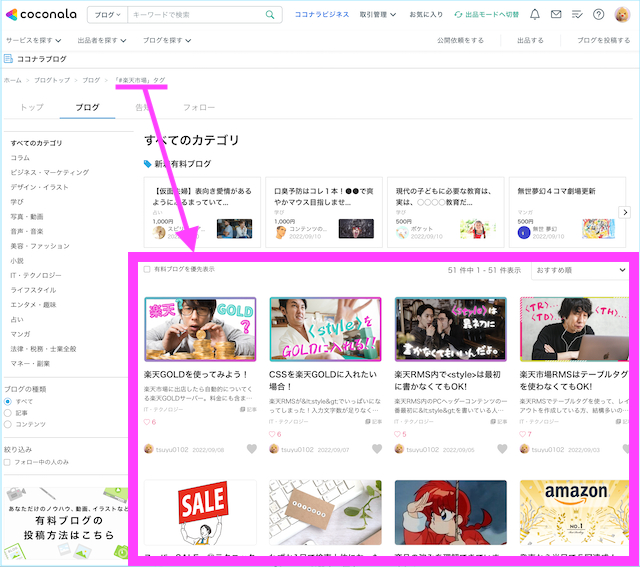Select ライフスタイル category
Viewport: 640px width, 567px height.
(x=33, y=290)
